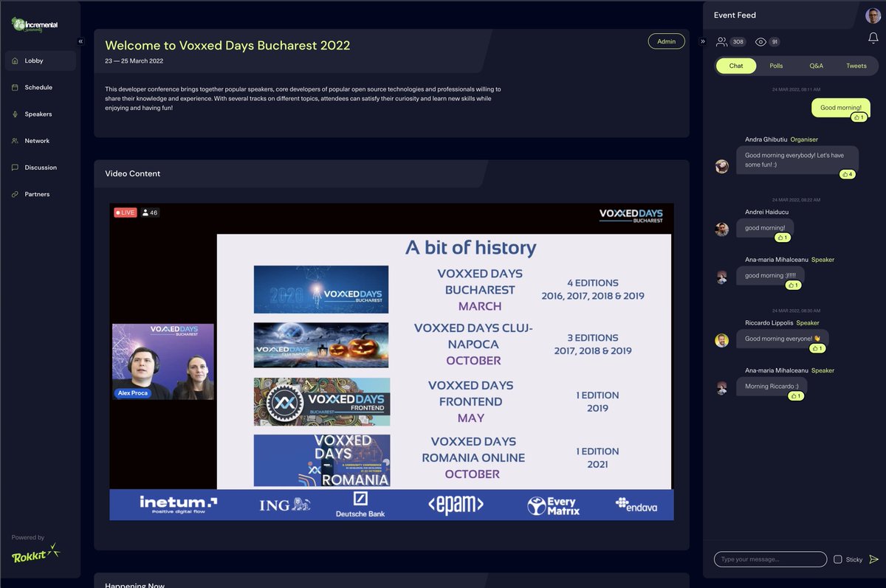
Task: Send the chat message arrow
Action: [874, 559]
